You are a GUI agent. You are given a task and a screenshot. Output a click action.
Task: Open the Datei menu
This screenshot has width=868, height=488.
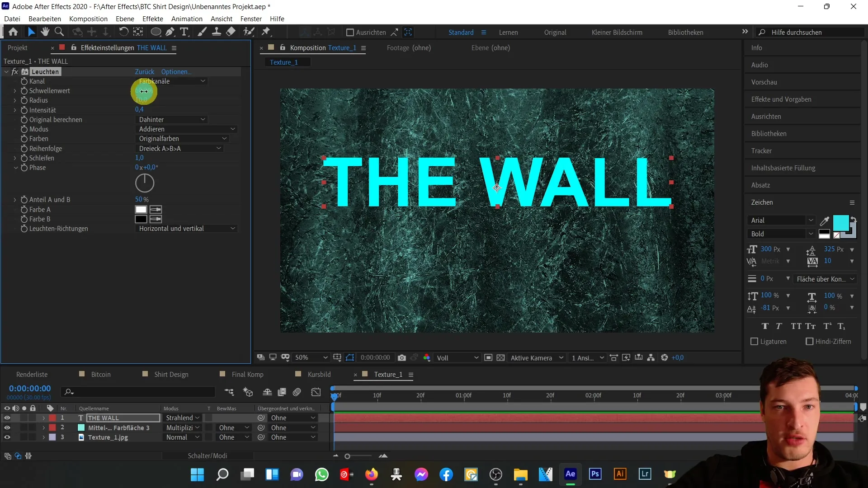pos(12,19)
